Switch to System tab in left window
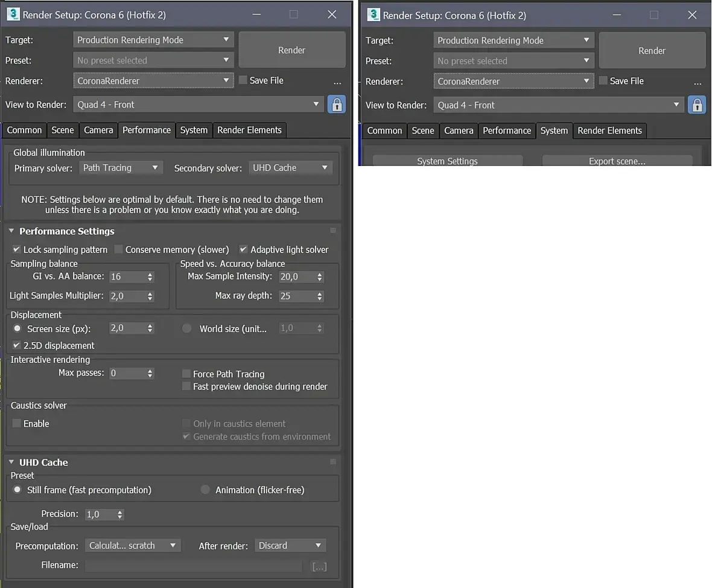The height and width of the screenshot is (588, 712). 194,130
